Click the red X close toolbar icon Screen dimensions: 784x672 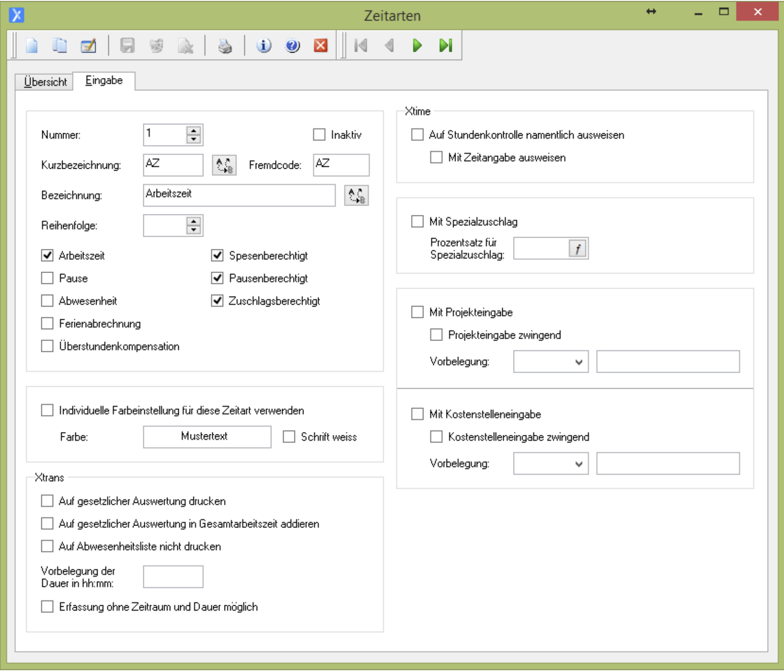click(x=321, y=46)
